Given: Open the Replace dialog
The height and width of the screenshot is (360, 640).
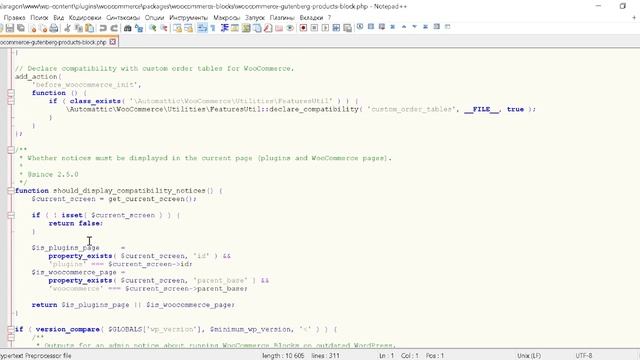Looking at the screenshot, I should point(139,28).
